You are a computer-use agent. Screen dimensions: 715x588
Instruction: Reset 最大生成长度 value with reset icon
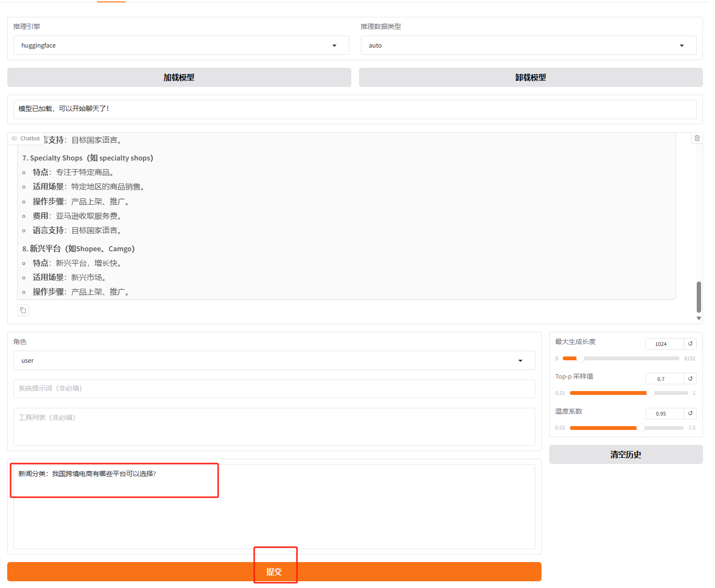690,344
